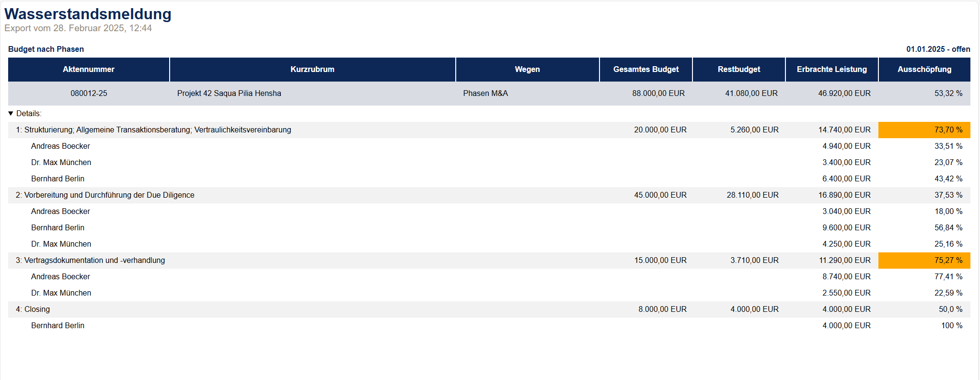The image size is (980, 380).
Task: Click the Wegen column header
Action: tap(527, 70)
